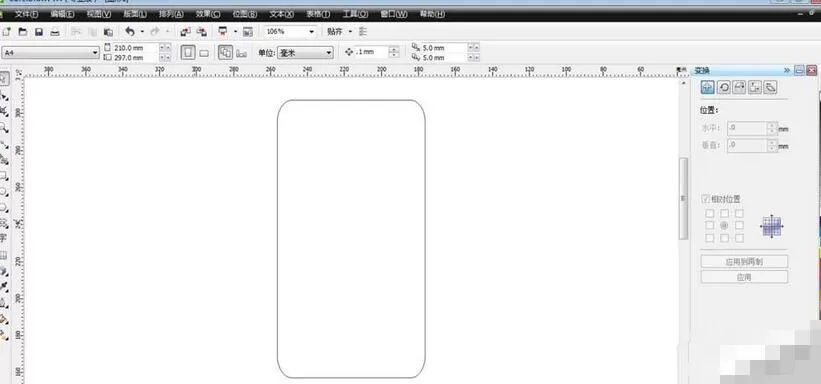Click the Print icon
The height and width of the screenshot is (384, 821).
coord(55,32)
